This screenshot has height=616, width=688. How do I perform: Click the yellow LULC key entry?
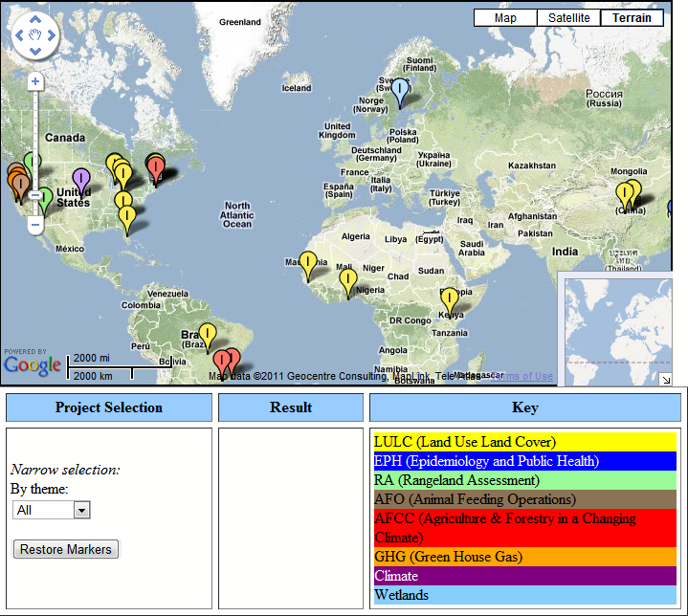pyautogui.click(x=524, y=442)
